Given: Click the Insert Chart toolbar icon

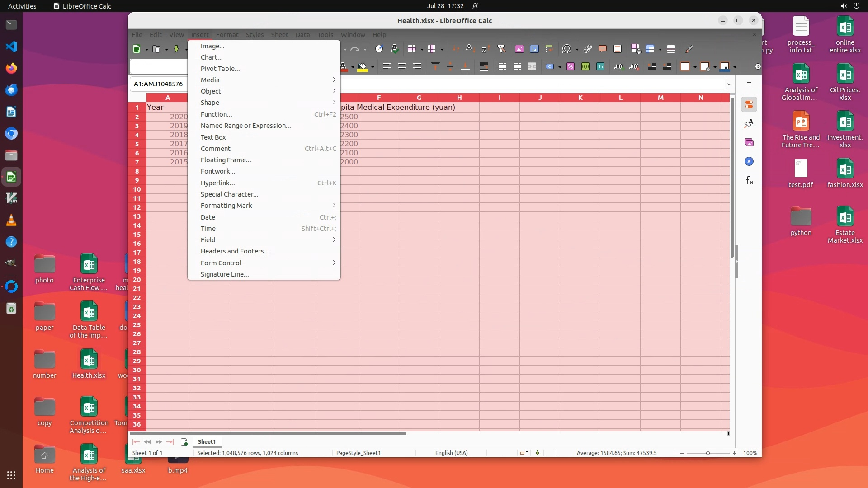Looking at the screenshot, I should pyautogui.click(x=534, y=49).
